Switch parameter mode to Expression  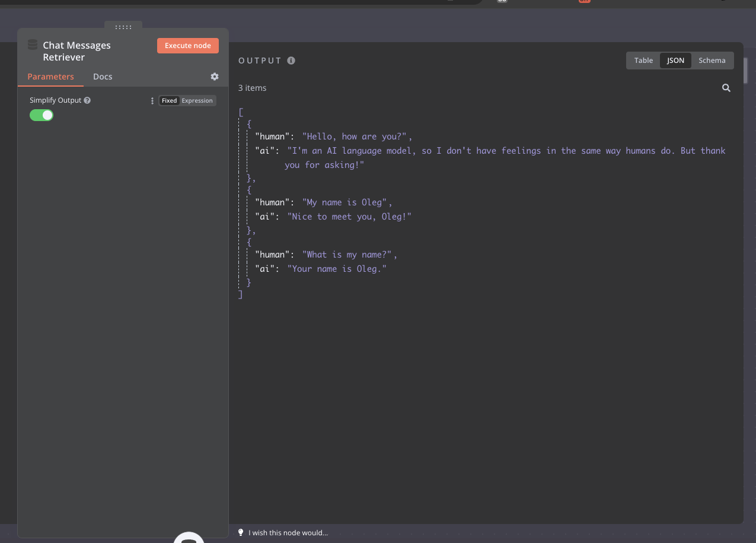coord(197,101)
